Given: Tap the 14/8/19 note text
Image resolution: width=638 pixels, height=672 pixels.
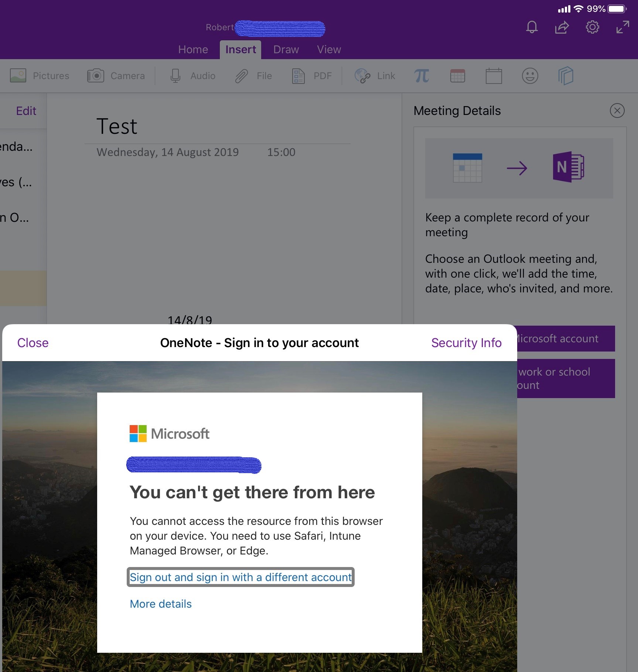Looking at the screenshot, I should pyautogui.click(x=190, y=319).
